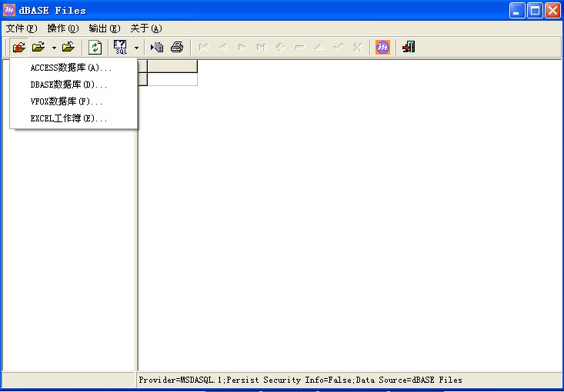Viewport: 564px width, 392px height.
Task: Click the exit door icon
Action: click(x=409, y=47)
